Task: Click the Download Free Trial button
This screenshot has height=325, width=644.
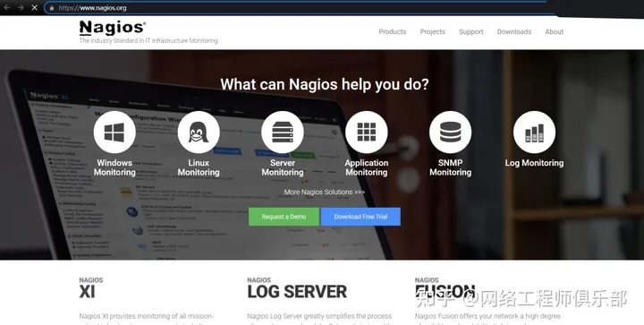Action: 360,217
